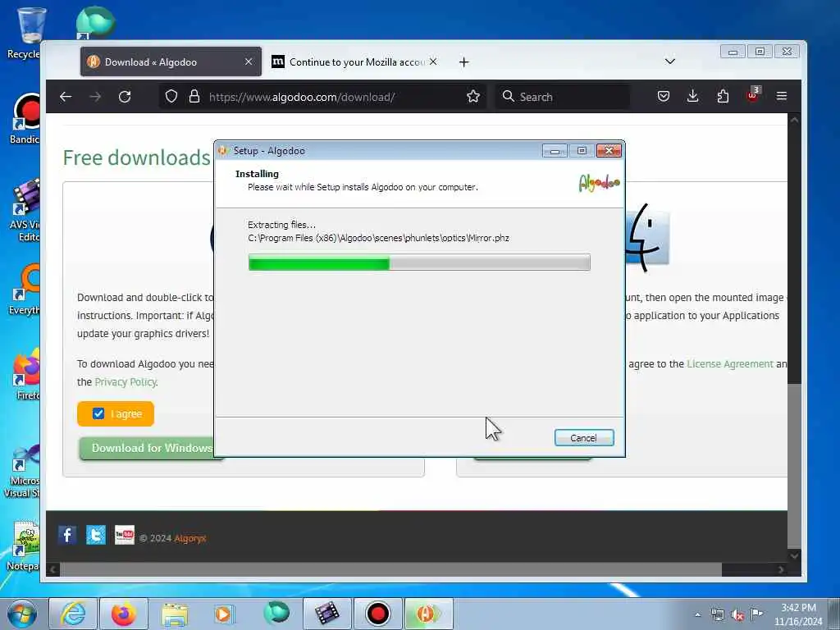Viewport: 840px width, 630px height.
Task: Open the License Agreement link
Action: pos(730,363)
